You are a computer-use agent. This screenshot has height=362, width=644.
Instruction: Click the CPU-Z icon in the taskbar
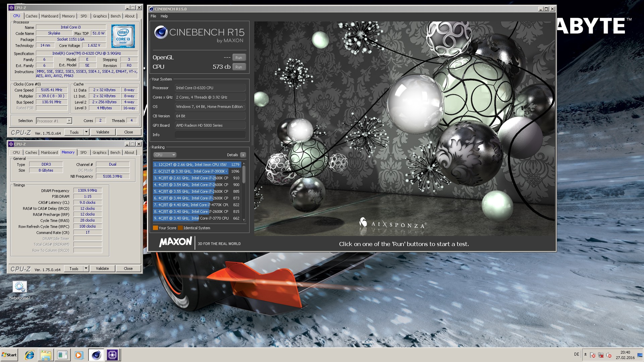[x=112, y=355]
